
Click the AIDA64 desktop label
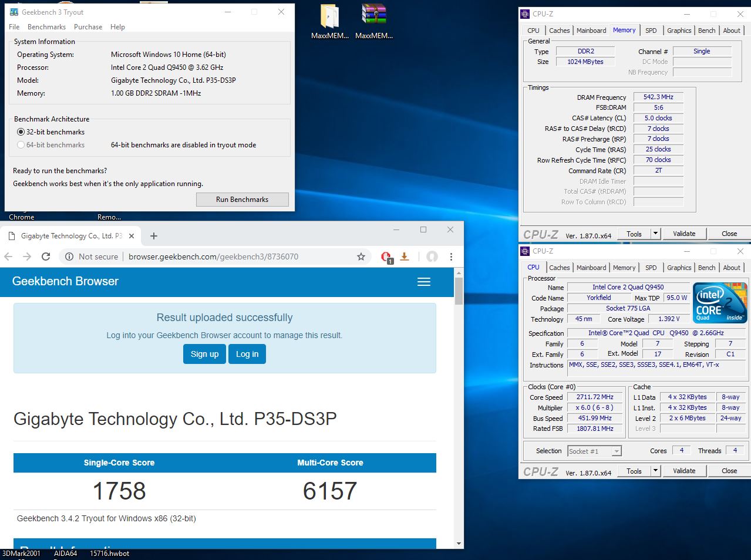coord(65,553)
